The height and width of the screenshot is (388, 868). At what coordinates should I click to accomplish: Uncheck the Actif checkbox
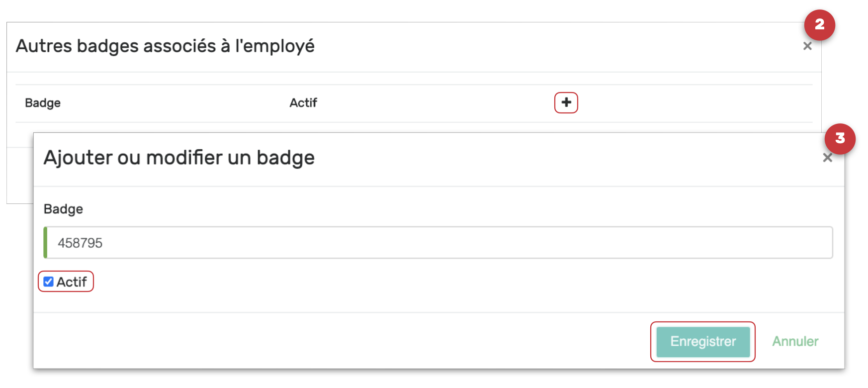[48, 282]
